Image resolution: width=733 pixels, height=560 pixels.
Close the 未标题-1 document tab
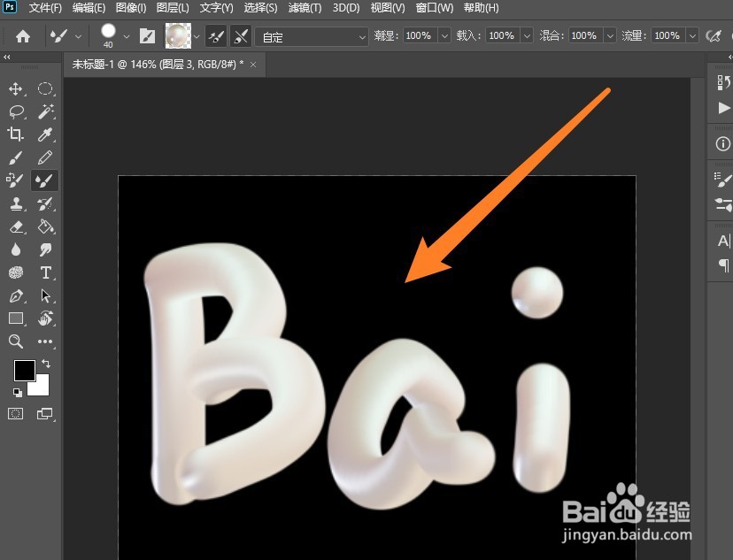click(x=253, y=65)
